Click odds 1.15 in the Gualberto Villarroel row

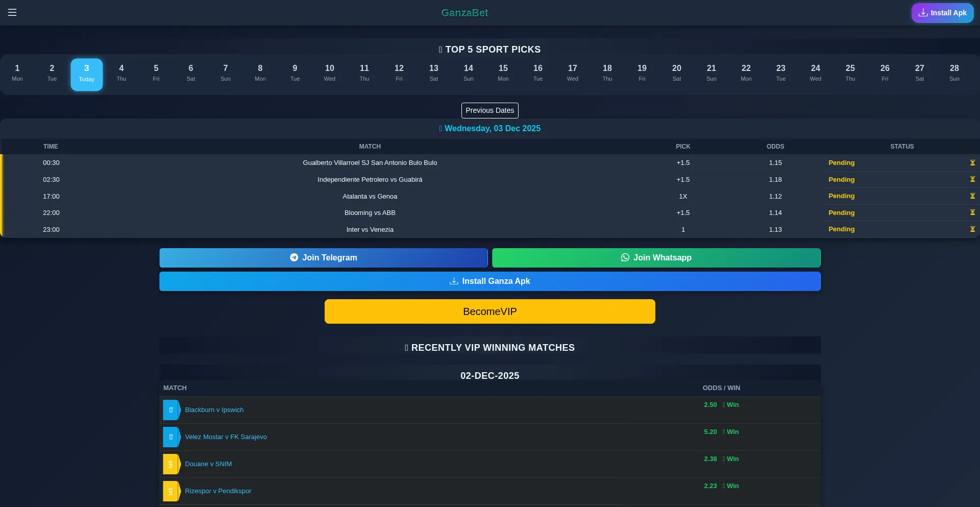point(775,163)
